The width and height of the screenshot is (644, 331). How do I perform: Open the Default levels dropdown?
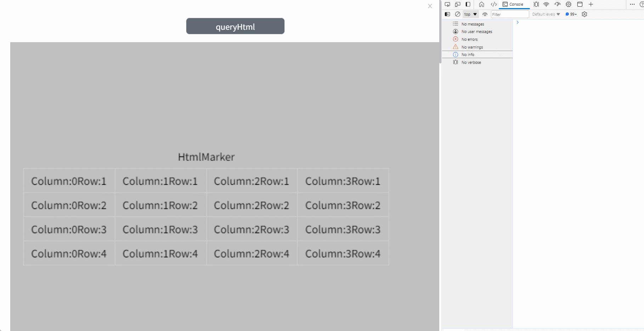(x=546, y=14)
